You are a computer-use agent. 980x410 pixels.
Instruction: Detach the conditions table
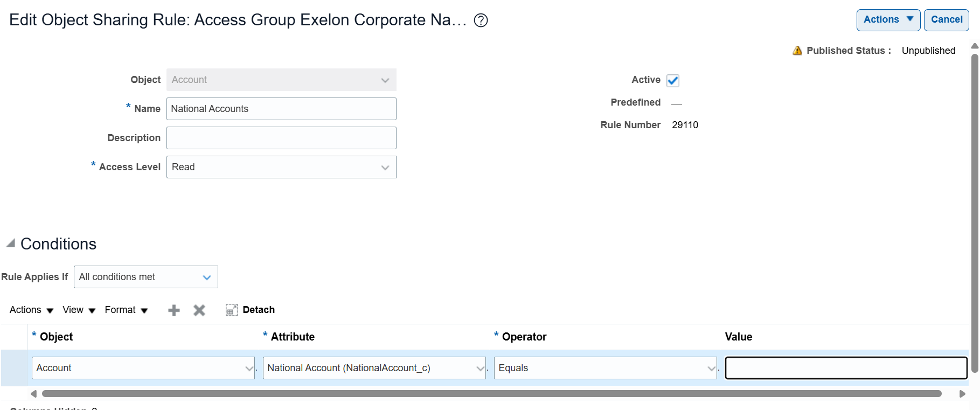tap(251, 310)
